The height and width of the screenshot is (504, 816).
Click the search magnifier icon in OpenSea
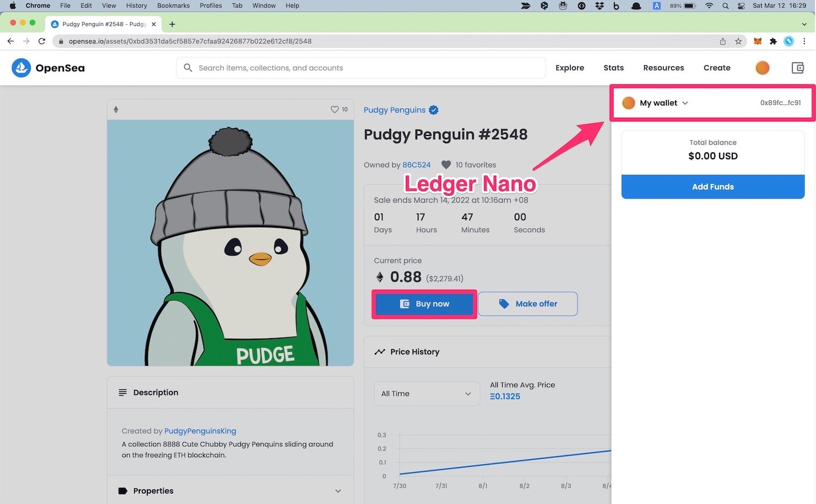click(x=188, y=68)
